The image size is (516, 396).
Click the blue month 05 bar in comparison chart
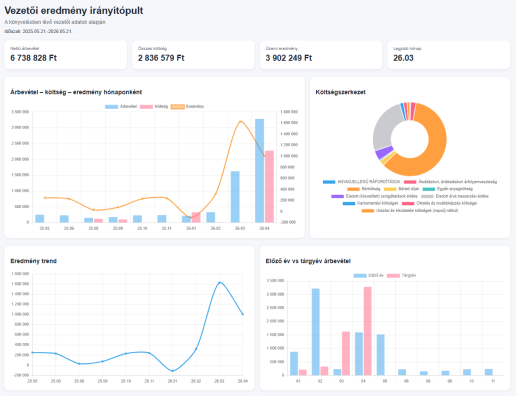381,355
